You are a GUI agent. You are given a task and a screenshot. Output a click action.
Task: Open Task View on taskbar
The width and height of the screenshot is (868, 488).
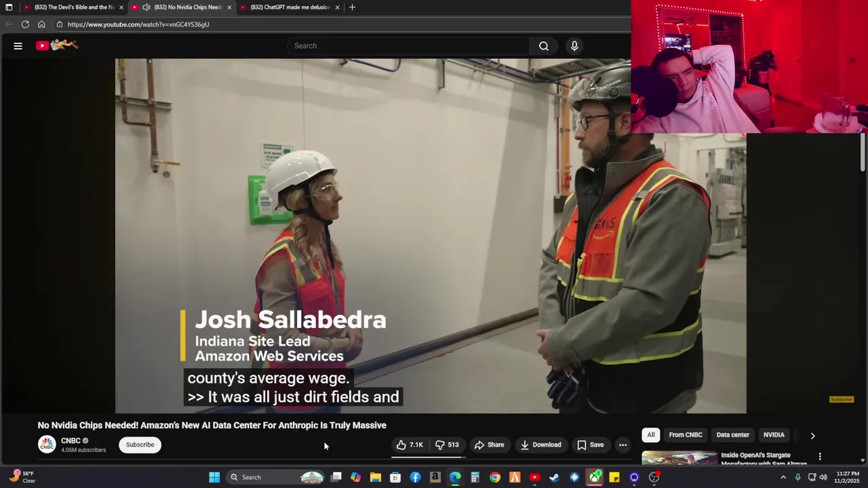pyautogui.click(x=336, y=477)
